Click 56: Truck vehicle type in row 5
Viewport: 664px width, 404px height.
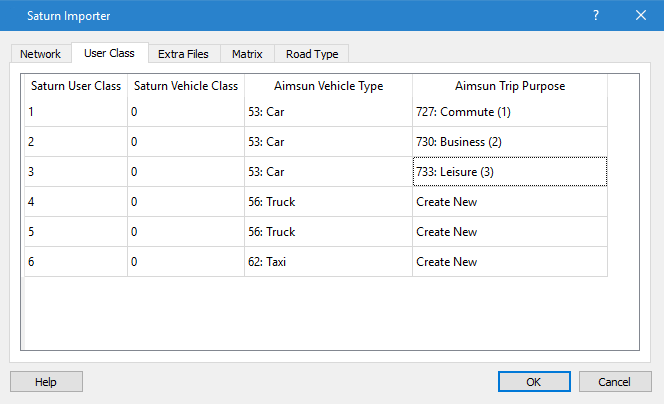[328, 232]
